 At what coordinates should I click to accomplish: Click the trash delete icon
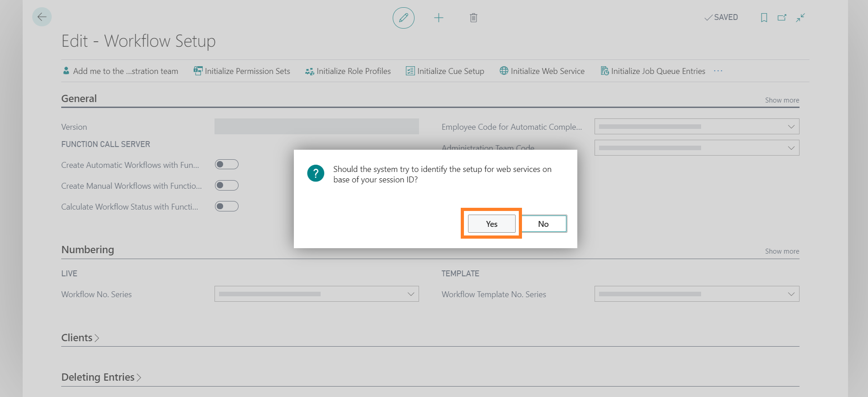coord(473,18)
